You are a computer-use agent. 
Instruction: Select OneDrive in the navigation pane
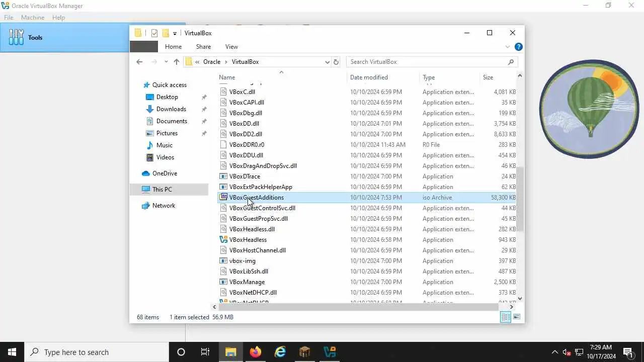(x=165, y=173)
